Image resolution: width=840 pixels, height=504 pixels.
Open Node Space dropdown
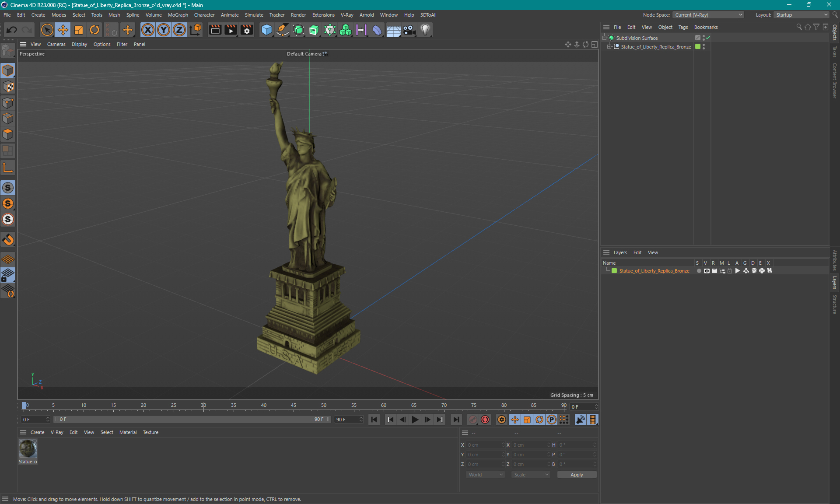[708, 15]
